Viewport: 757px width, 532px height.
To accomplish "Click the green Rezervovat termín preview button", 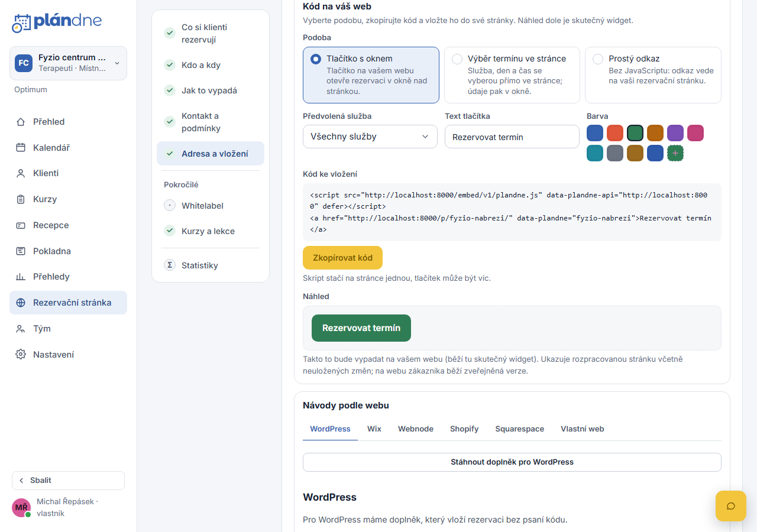I will (x=361, y=328).
